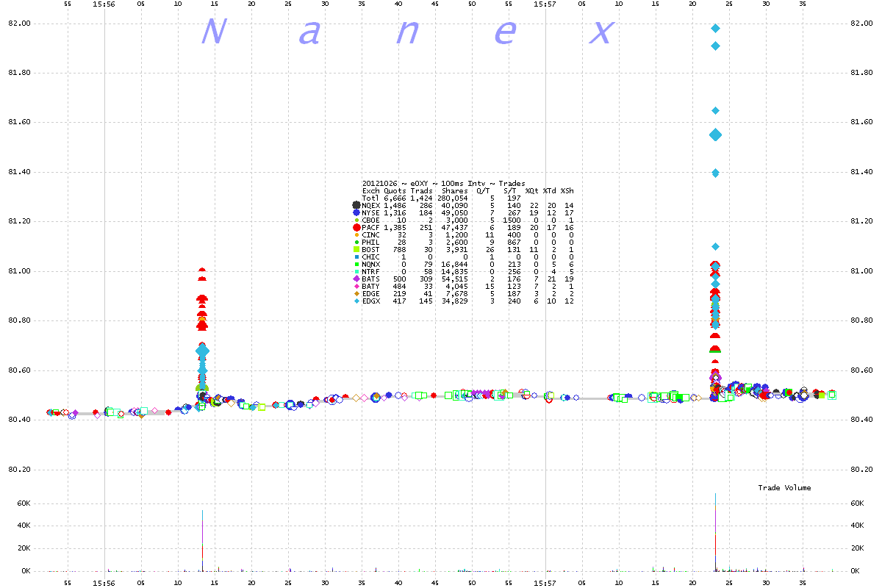Click the 15:57 label on top time axis
The height and width of the screenshot is (588, 882).
coord(545,4)
